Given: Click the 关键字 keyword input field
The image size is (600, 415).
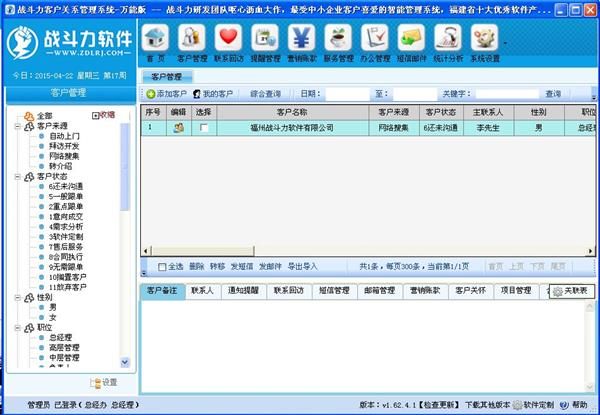Looking at the screenshot, I should 508,93.
